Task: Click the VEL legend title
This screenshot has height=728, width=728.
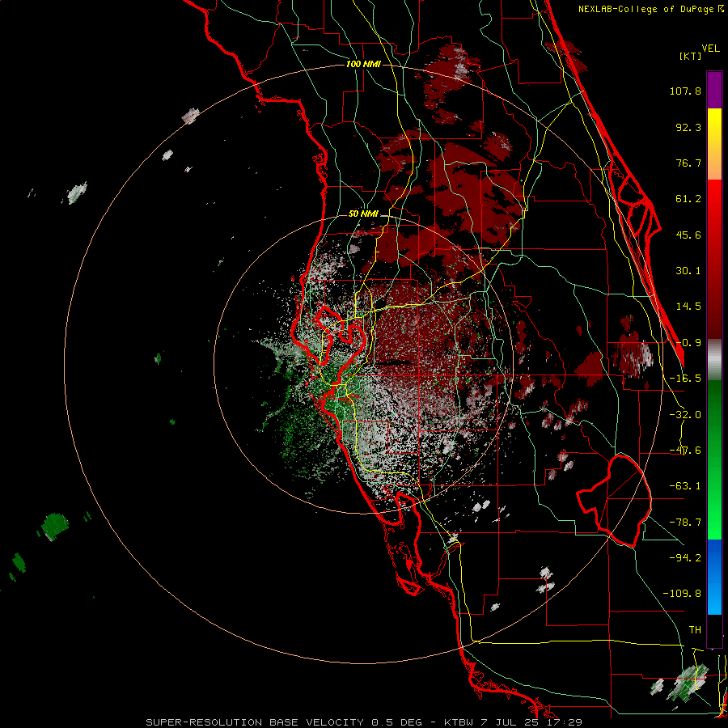Action: pyautogui.click(x=710, y=49)
